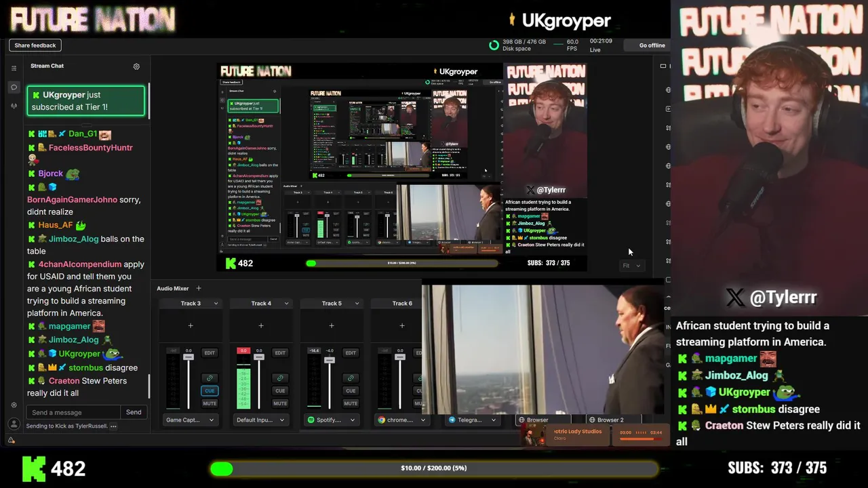
Task: Click username Dan_G1 in Stream Chat panel
Action: pyautogui.click(x=83, y=134)
